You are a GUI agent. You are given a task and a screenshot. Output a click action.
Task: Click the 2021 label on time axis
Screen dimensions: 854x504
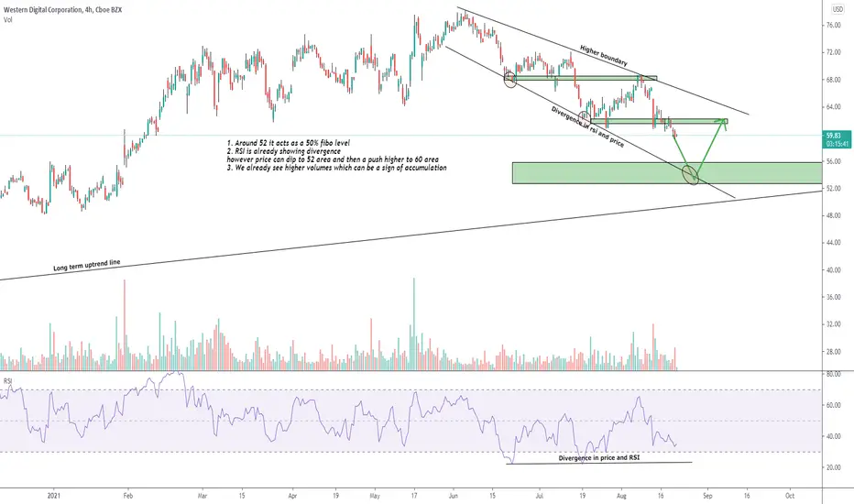53,496
